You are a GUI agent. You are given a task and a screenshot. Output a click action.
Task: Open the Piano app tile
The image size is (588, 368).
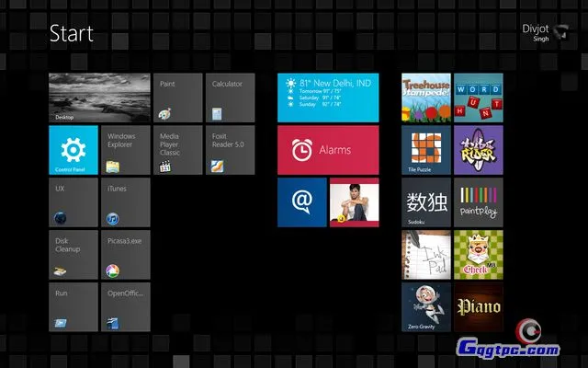[x=478, y=306]
